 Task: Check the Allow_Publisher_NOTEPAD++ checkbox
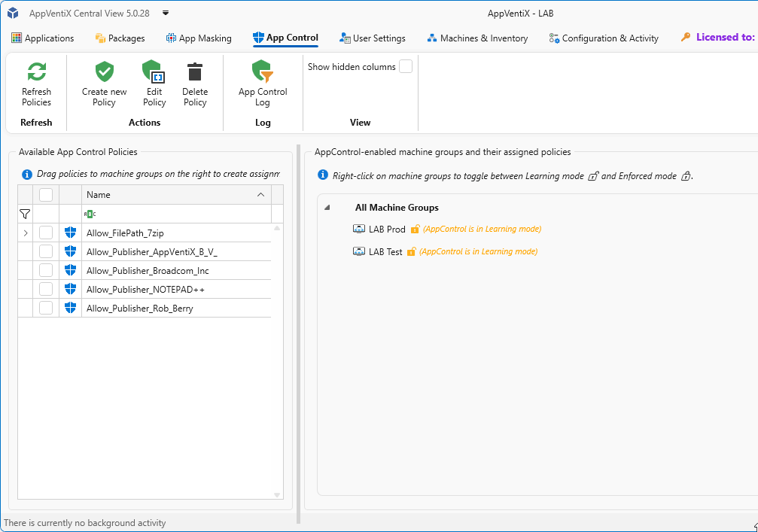click(46, 290)
